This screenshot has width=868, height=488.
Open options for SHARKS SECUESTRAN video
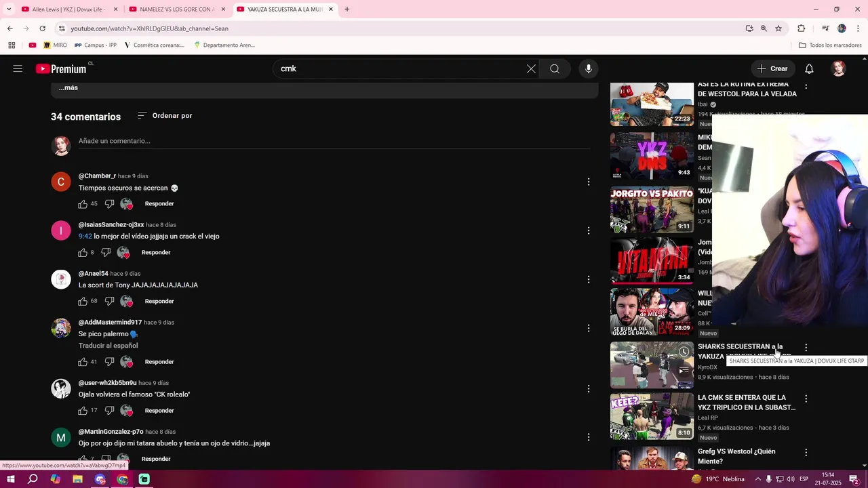[x=806, y=348]
